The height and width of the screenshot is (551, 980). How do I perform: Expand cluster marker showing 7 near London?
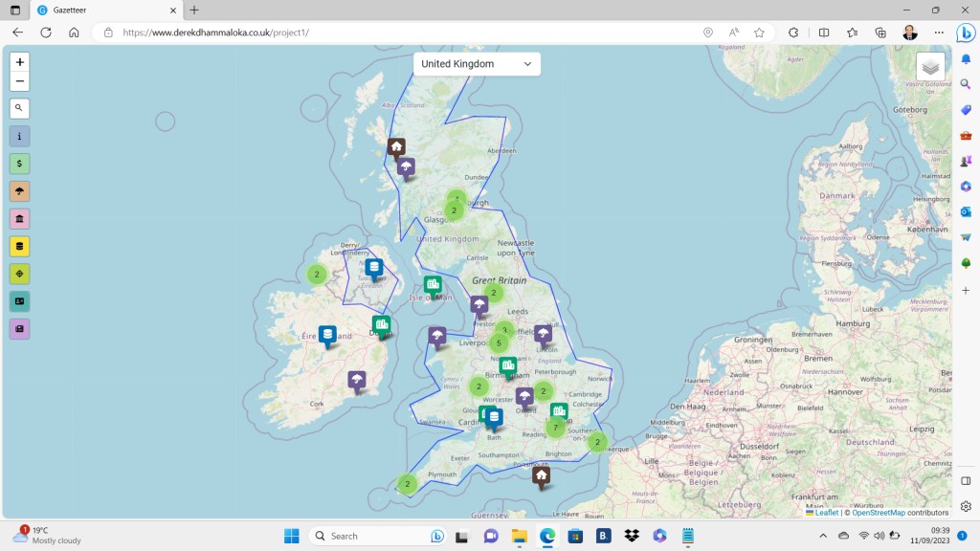click(555, 428)
